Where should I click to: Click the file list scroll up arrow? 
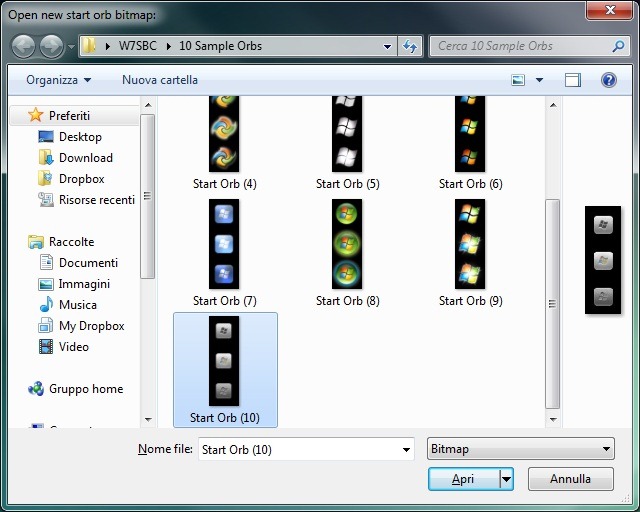pos(553,105)
